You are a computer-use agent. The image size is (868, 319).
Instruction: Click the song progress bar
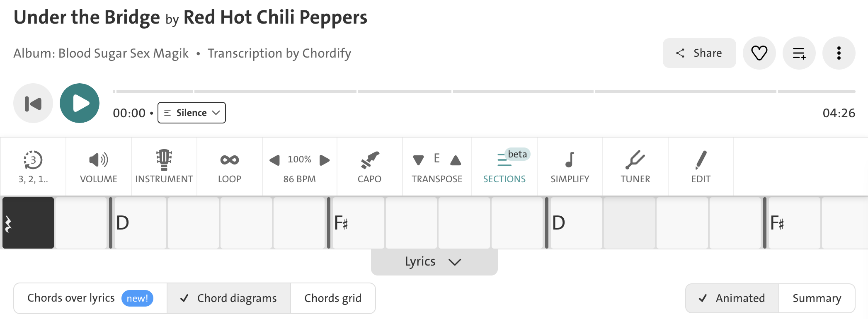pyautogui.click(x=484, y=92)
